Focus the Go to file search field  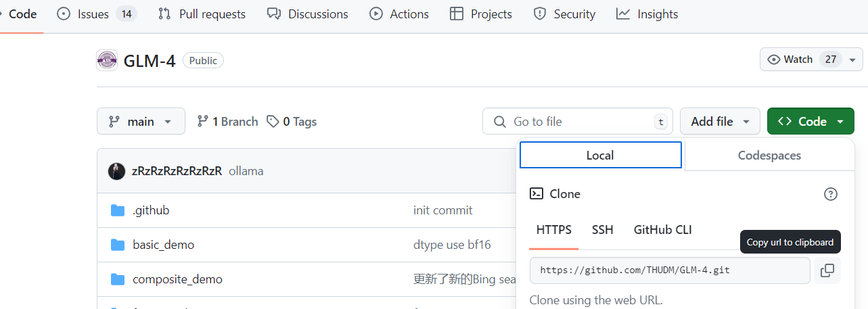578,121
